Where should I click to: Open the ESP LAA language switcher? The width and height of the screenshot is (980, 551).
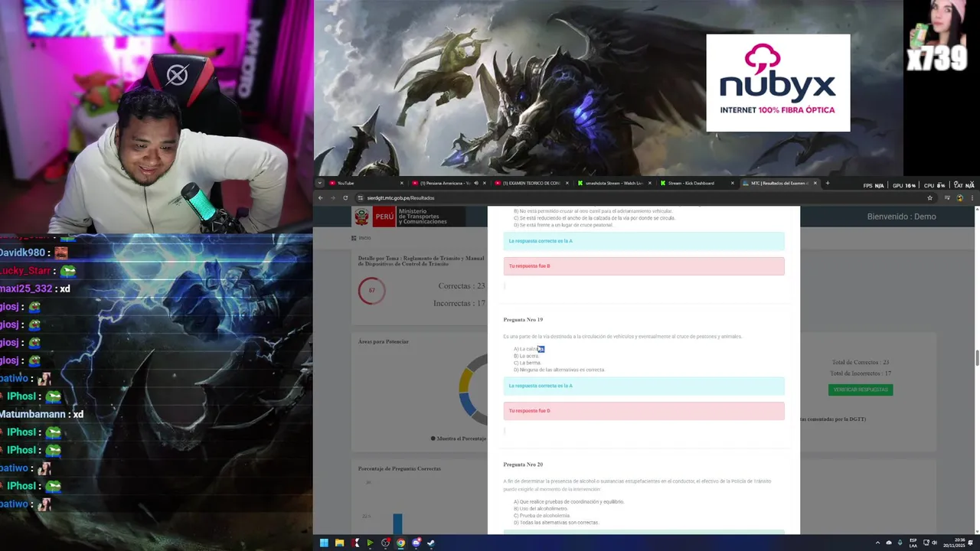[x=913, y=543]
